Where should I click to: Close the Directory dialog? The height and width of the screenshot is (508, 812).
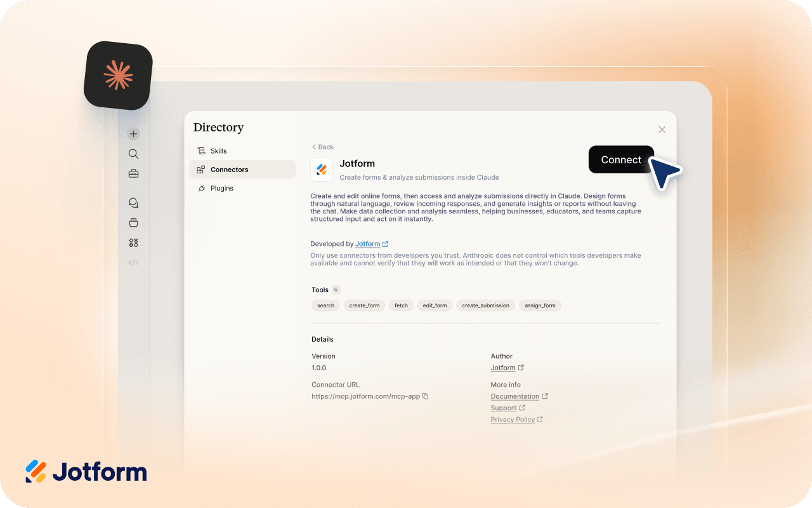coord(662,130)
